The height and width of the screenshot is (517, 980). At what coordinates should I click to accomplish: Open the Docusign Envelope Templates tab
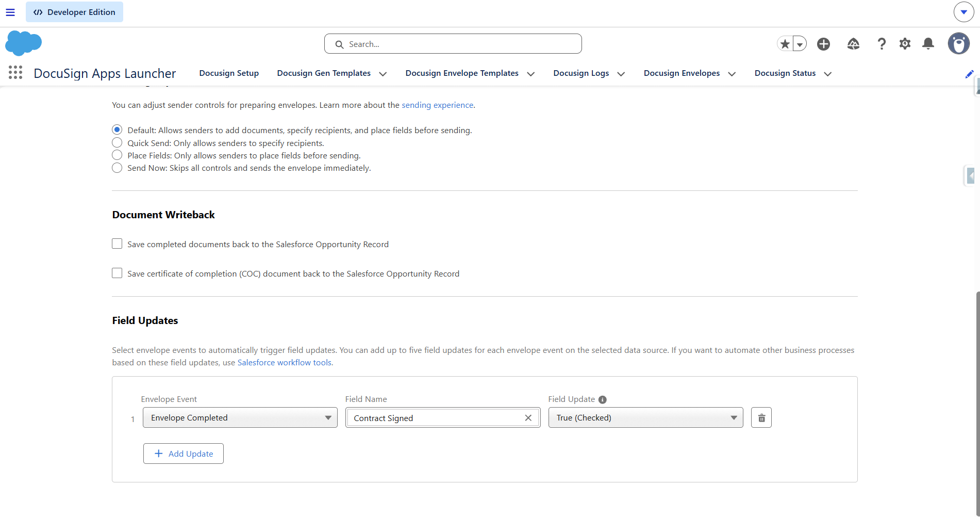[x=462, y=73]
